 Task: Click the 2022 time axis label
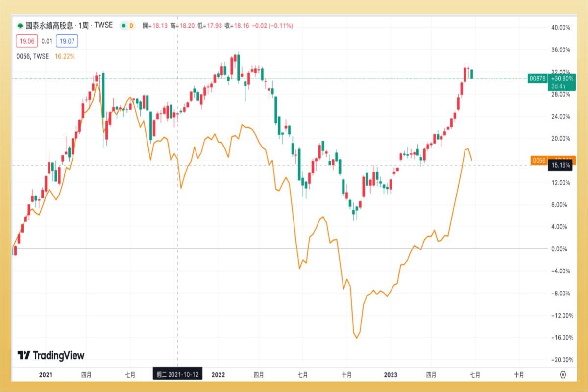(x=218, y=375)
